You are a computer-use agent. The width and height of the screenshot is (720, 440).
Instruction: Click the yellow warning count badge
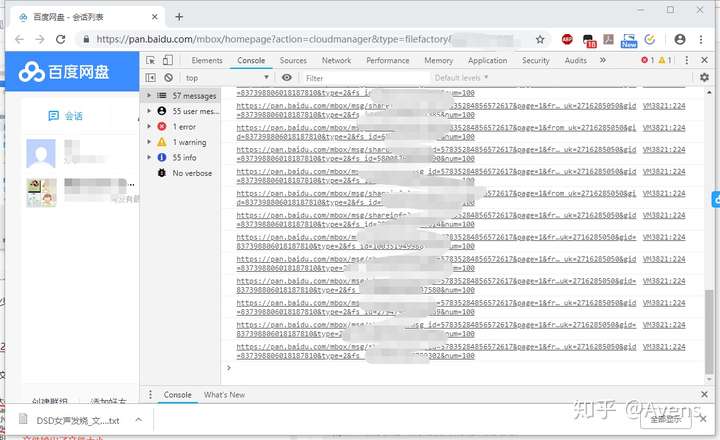click(665, 60)
